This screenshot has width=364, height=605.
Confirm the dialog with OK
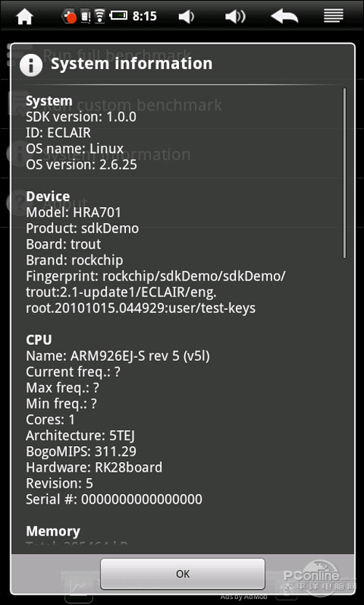click(x=183, y=574)
